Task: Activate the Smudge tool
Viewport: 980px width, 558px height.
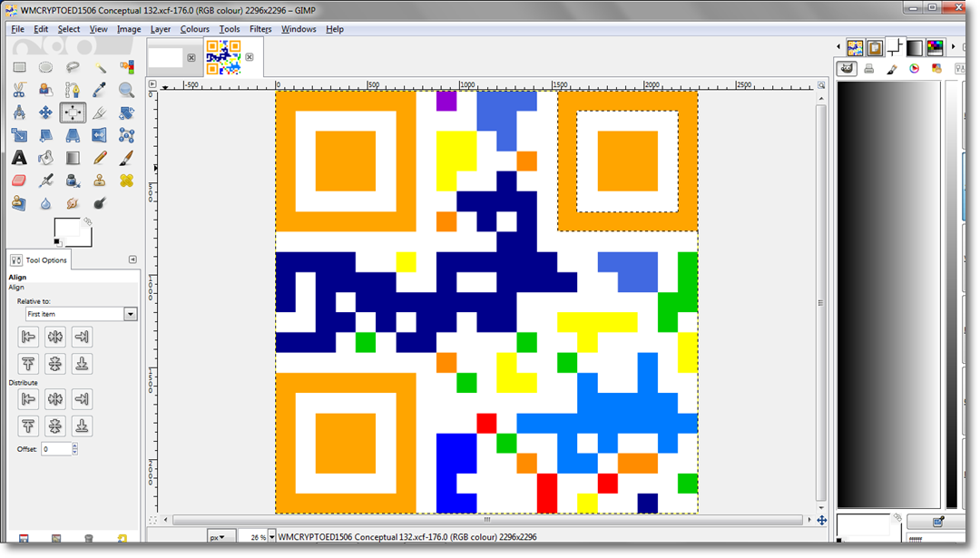Action: pyautogui.click(x=73, y=203)
